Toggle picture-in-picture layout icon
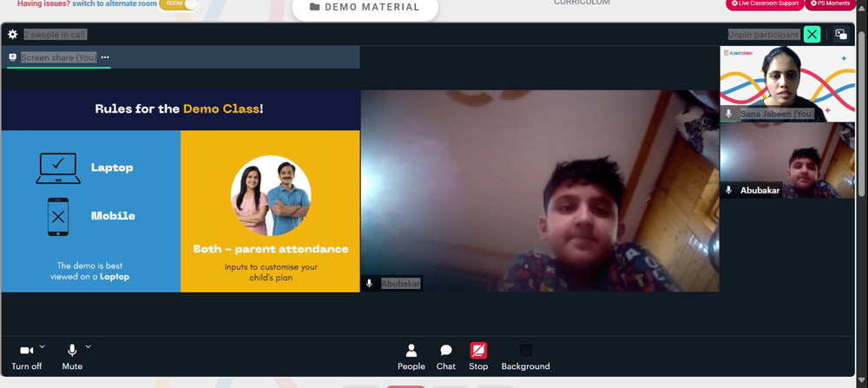 841,35
